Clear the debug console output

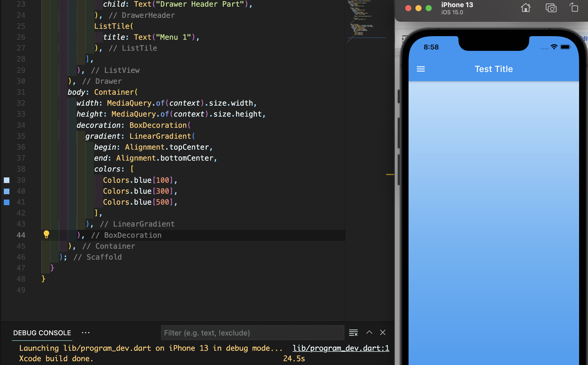coord(353,332)
